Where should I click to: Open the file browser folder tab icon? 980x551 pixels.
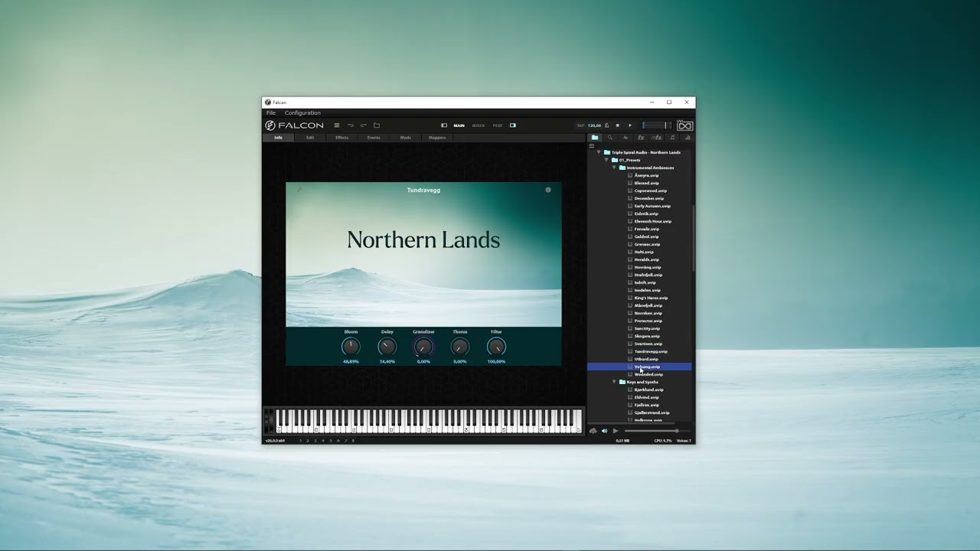pos(595,138)
